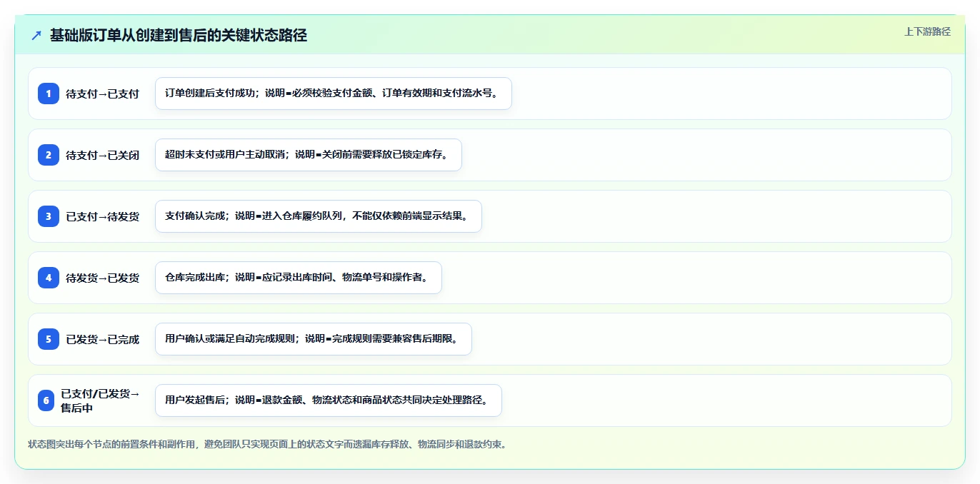Click the 待发货→已发货 state label

pyautogui.click(x=103, y=278)
